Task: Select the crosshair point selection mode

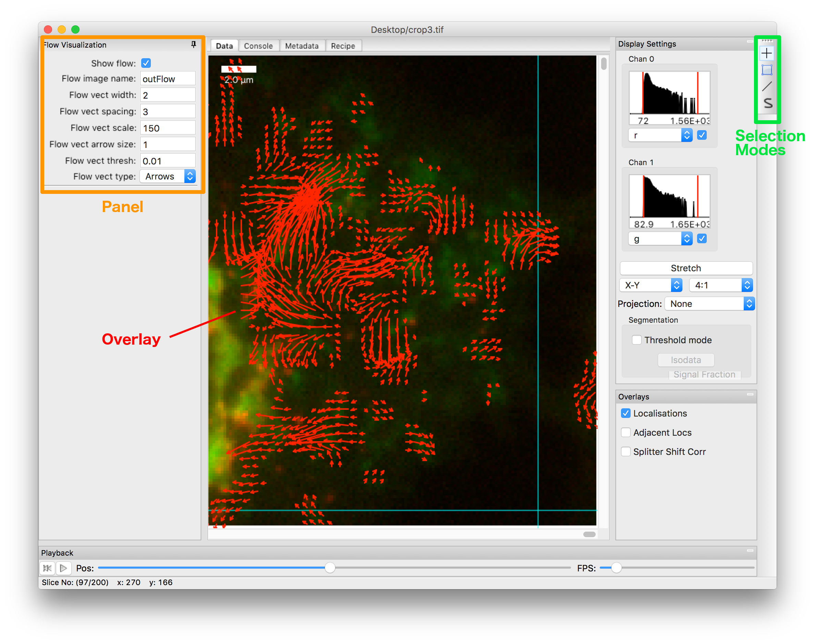Action: (x=766, y=53)
